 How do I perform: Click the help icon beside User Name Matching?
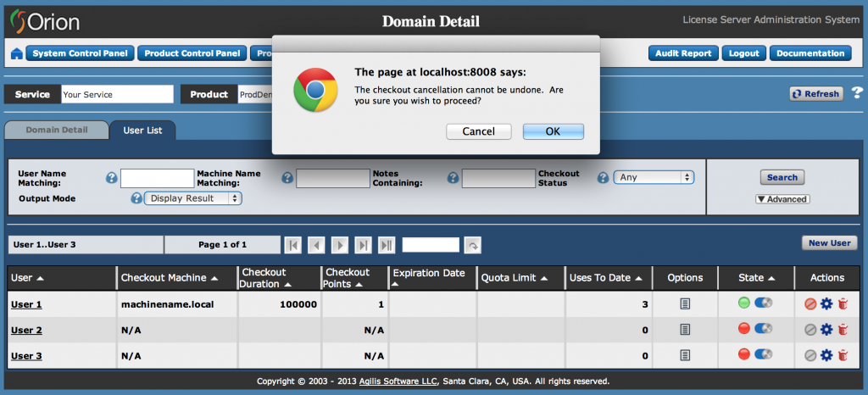point(111,178)
